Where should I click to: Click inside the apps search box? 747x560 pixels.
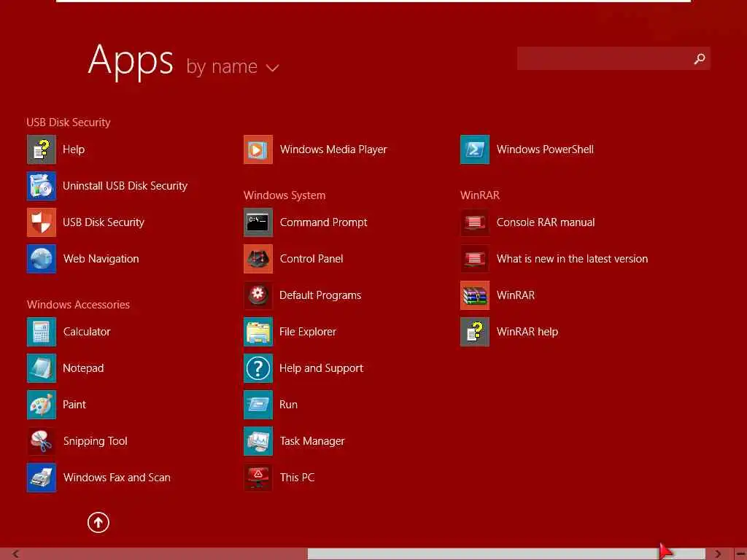click(614, 58)
